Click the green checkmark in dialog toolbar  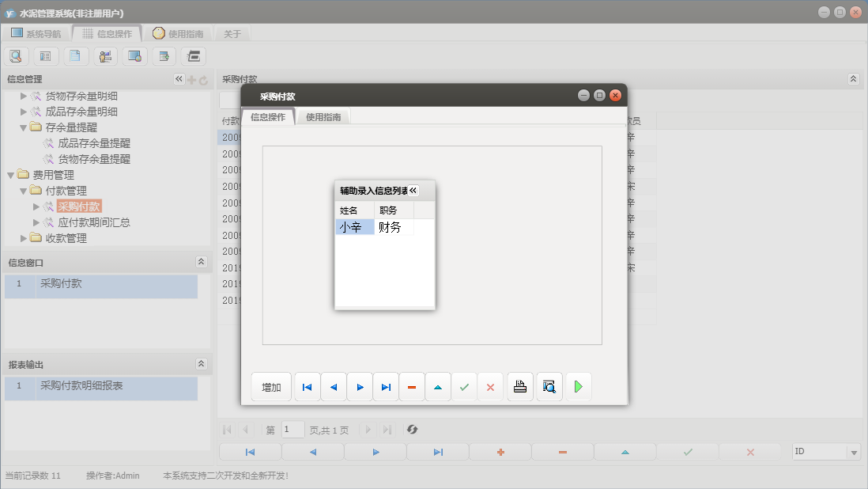pyautogui.click(x=464, y=387)
